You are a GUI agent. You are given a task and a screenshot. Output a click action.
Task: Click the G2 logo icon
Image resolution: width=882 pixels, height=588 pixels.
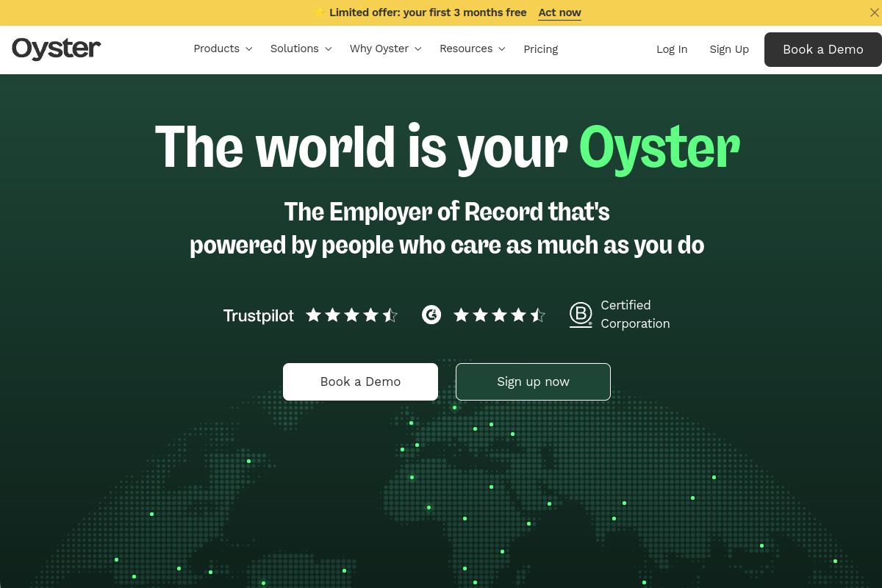[x=431, y=315]
